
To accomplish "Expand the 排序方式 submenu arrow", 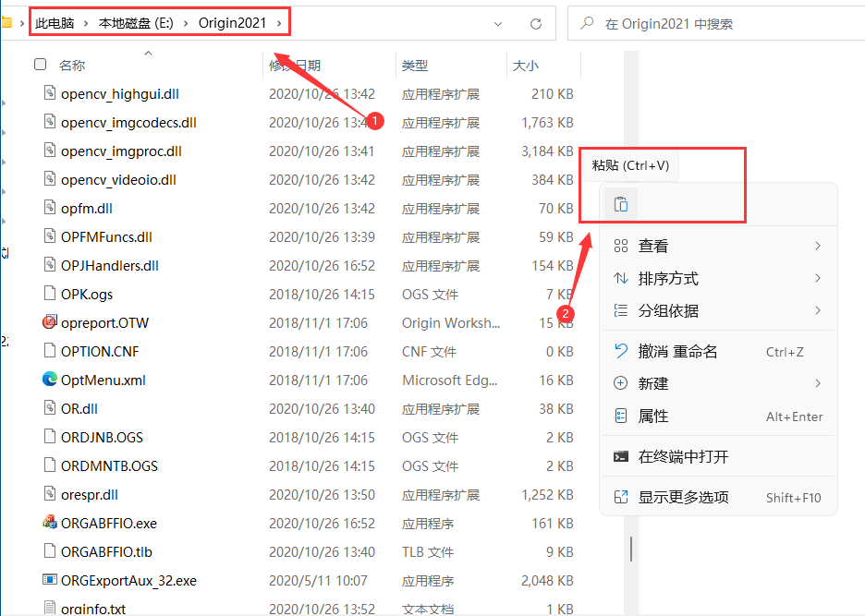I will click(x=818, y=278).
